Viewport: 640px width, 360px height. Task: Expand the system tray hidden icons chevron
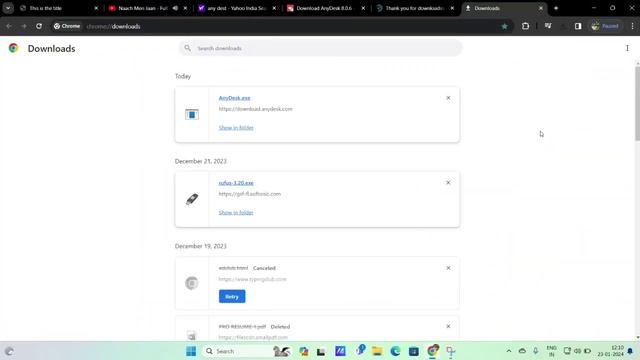coord(509,351)
